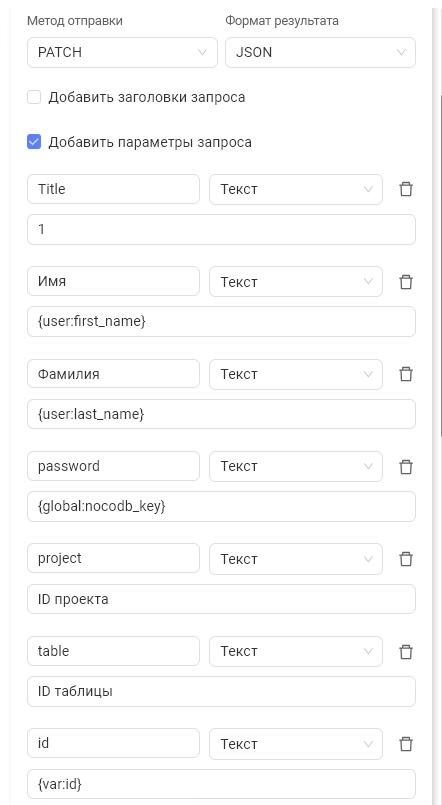The image size is (442, 805).
Task: Expand the Текст type dropdown for id
Action: [296, 743]
